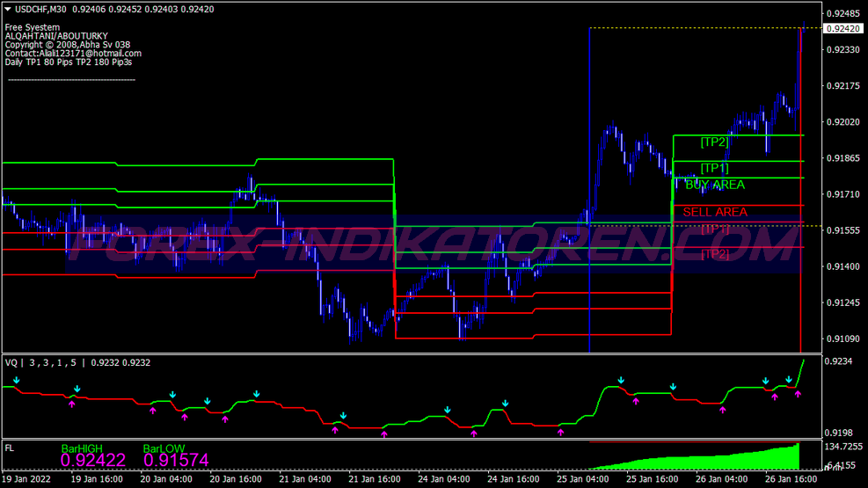Select the BUY AREA label
The width and height of the screenshot is (868, 488).
pos(715,185)
